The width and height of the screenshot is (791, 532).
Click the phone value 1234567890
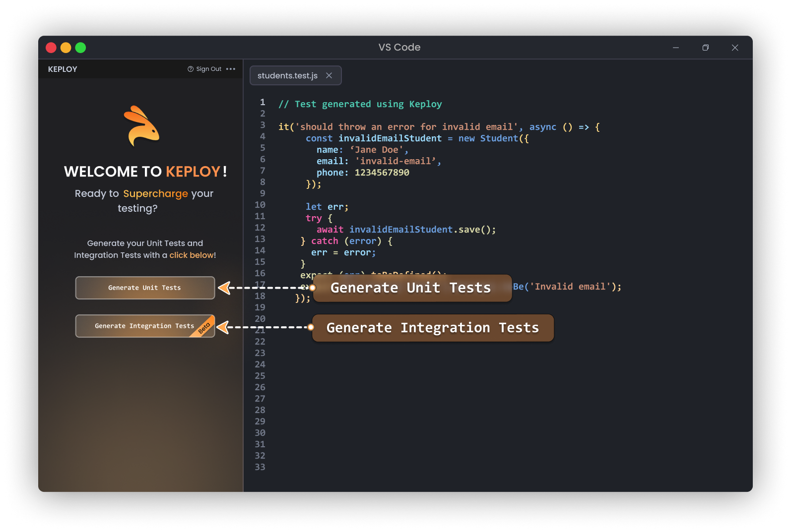tap(382, 173)
